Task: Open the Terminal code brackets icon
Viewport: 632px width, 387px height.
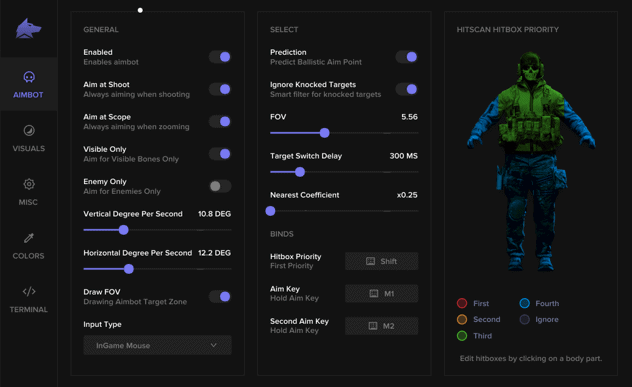Action: [x=29, y=291]
